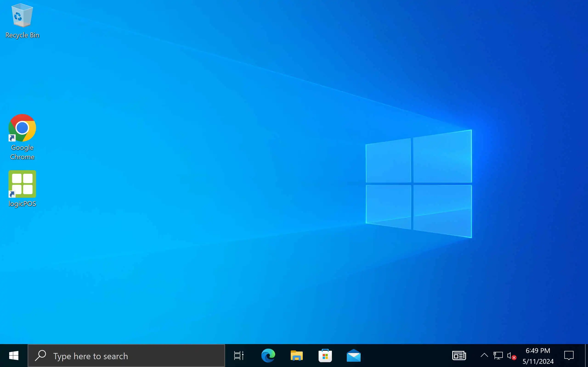Viewport: 588px width, 367px height.
Task: Open the clock showing 6:49 PM
Action: tap(538, 351)
